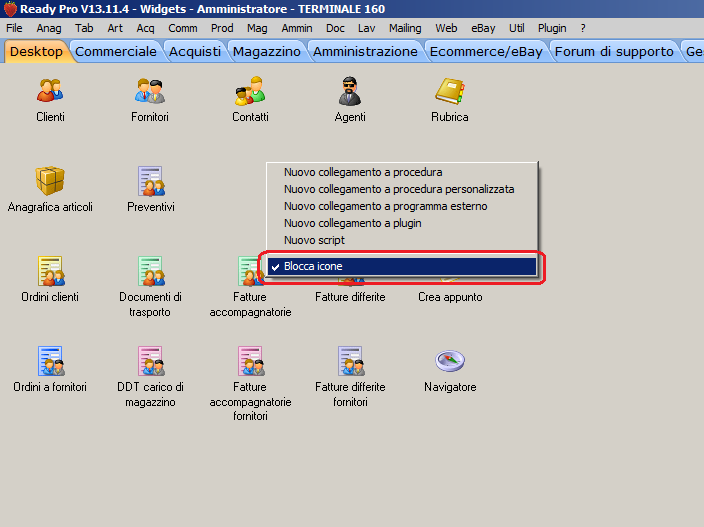
Task: Open the Clienti desktop icon
Action: 50,90
